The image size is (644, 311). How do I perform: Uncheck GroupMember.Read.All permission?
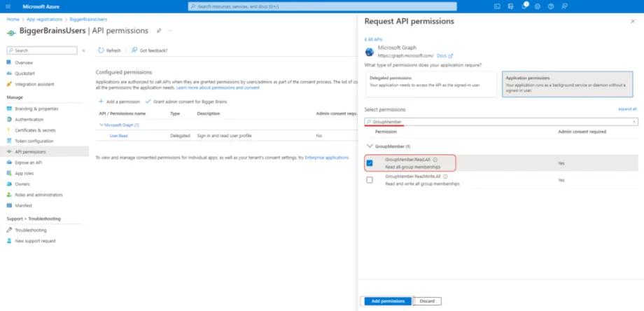click(x=370, y=163)
